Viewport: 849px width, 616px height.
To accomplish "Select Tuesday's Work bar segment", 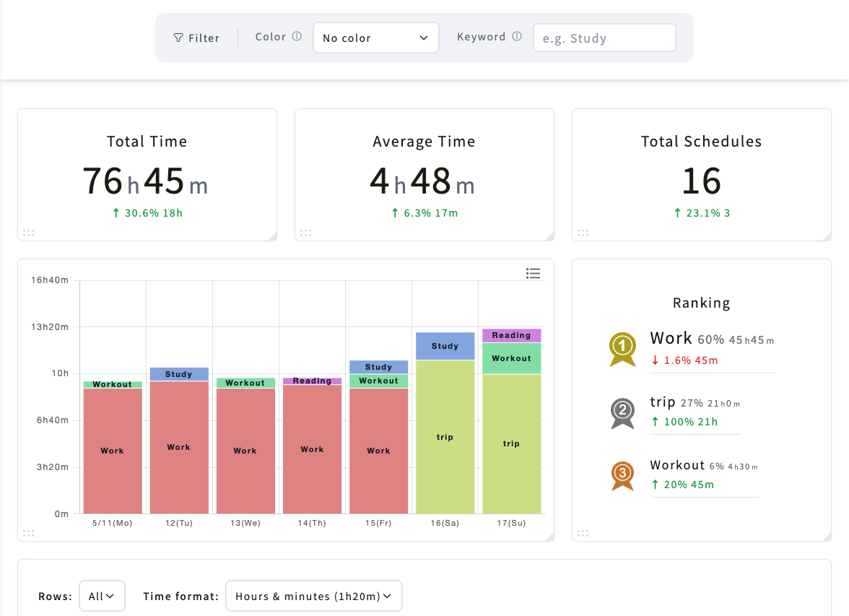I will point(179,448).
